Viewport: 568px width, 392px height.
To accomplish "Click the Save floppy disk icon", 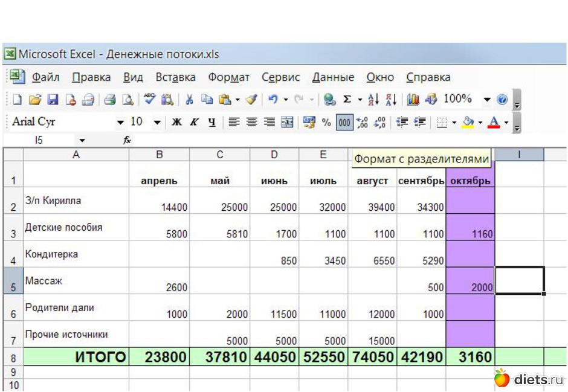I will (x=53, y=100).
